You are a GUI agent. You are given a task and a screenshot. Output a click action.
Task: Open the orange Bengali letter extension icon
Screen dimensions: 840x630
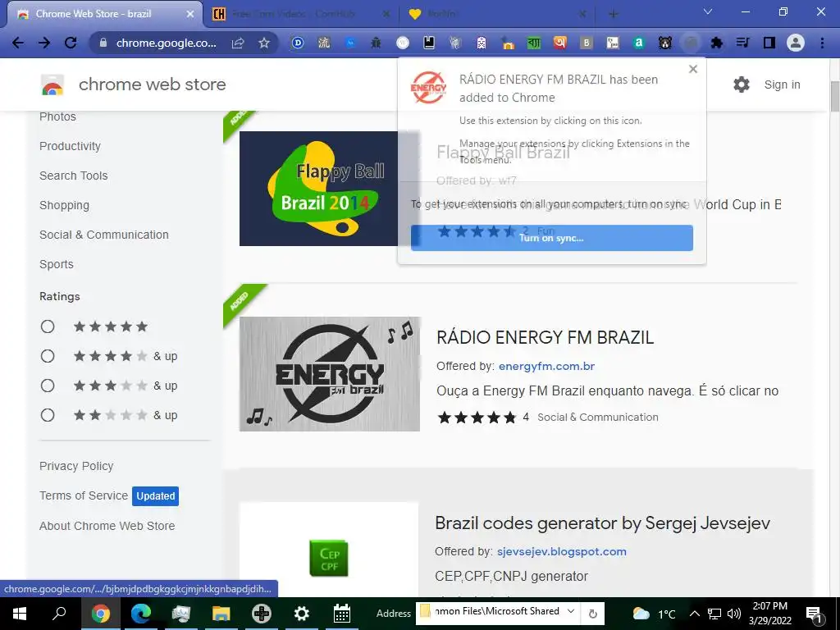coord(559,43)
